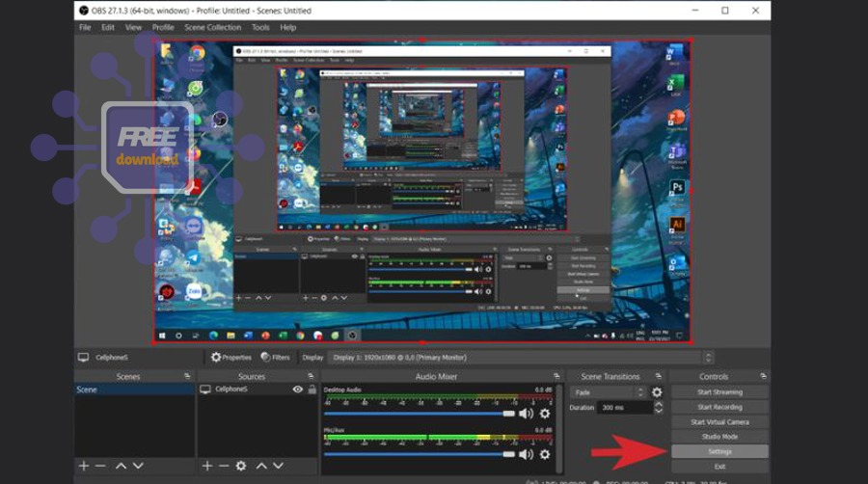This screenshot has width=868, height=484.
Task: Open source properties gear in Sources panel
Action: 242,466
